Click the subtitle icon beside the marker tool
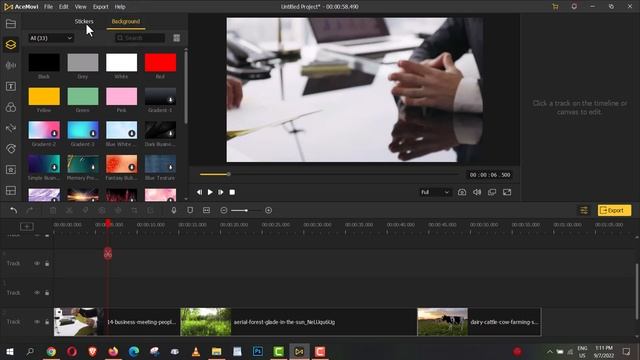This screenshot has height=360, width=640. 207,210
